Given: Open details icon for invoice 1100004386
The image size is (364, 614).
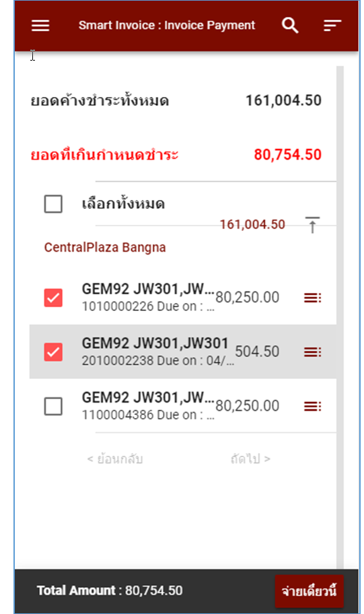Looking at the screenshot, I should click(312, 406).
